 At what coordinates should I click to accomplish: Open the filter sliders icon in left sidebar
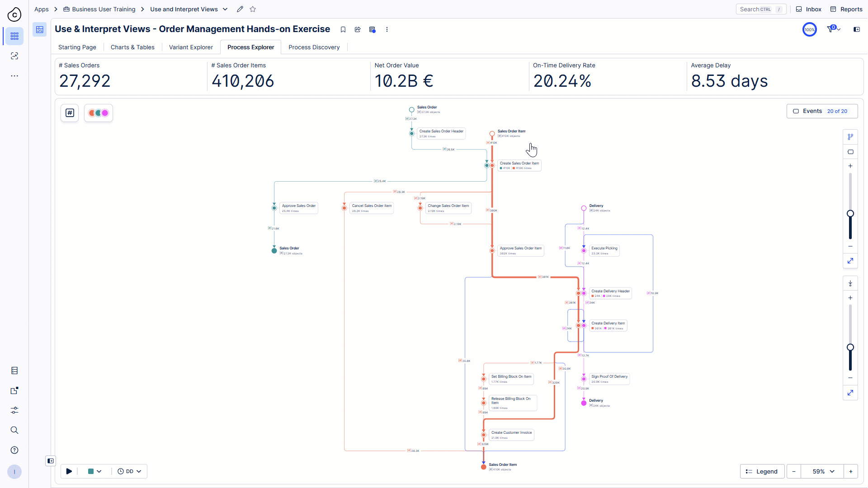point(14,410)
